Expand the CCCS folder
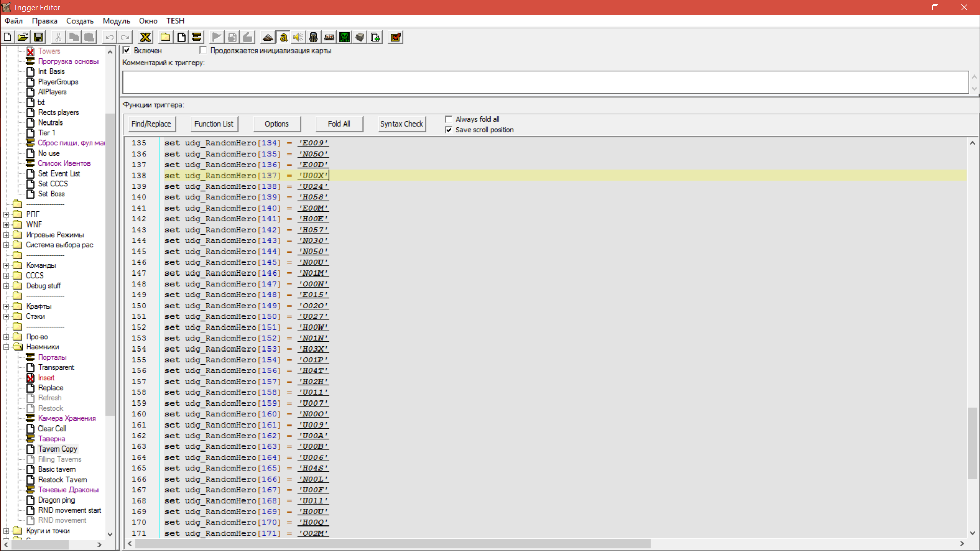This screenshot has height=551, width=980. point(6,275)
